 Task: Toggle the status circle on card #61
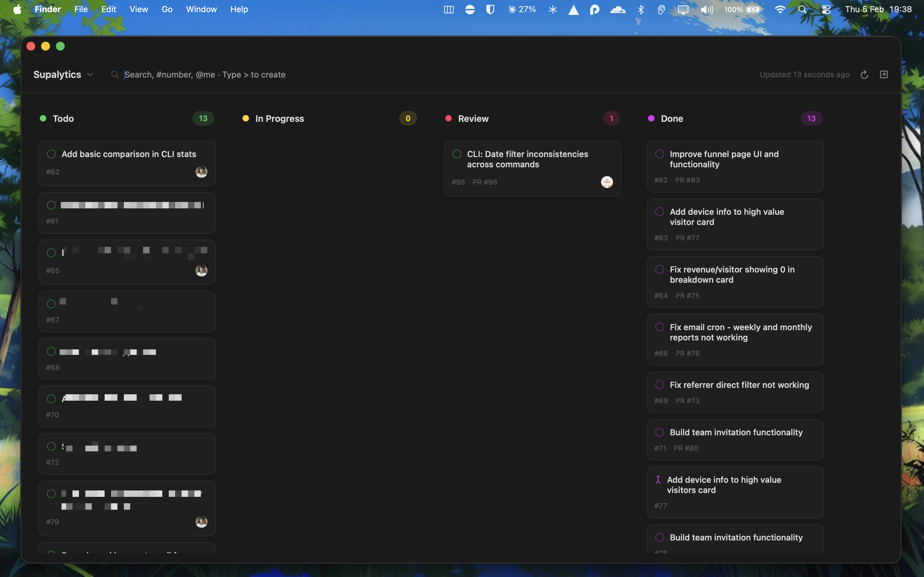point(52,205)
